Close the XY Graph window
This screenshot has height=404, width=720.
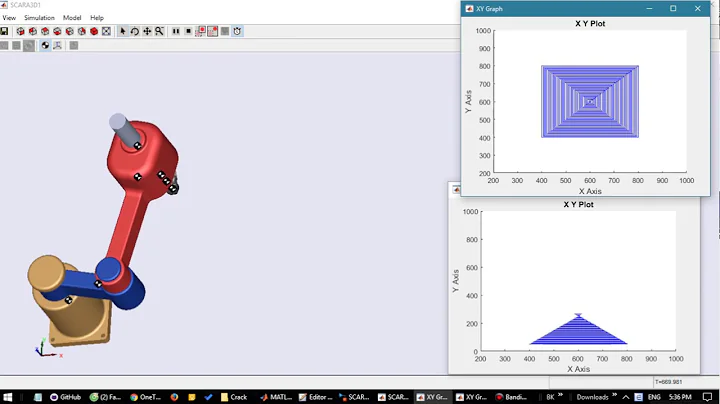698,9
